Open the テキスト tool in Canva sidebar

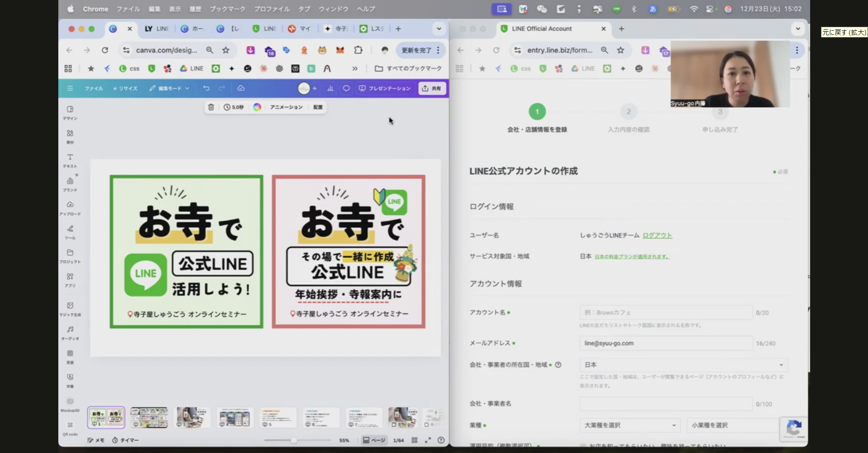(70, 160)
